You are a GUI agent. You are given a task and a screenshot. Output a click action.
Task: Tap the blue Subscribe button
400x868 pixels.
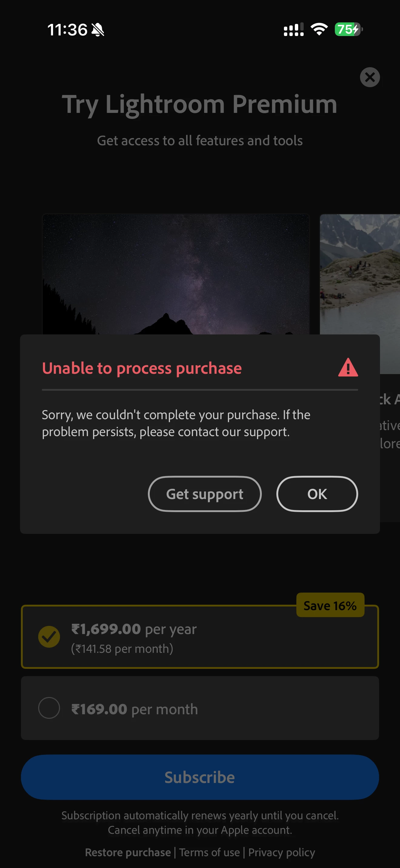(200, 777)
